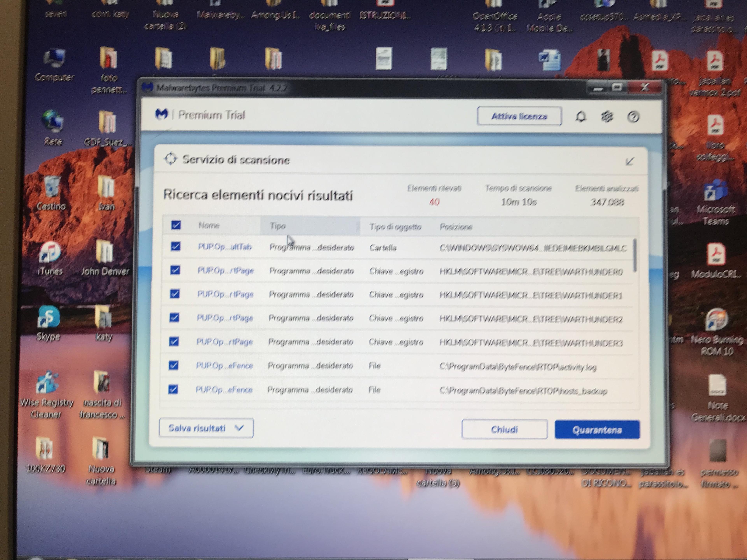
Task: Uncheck the activity.log ByteFence file entry
Action: pyautogui.click(x=173, y=365)
